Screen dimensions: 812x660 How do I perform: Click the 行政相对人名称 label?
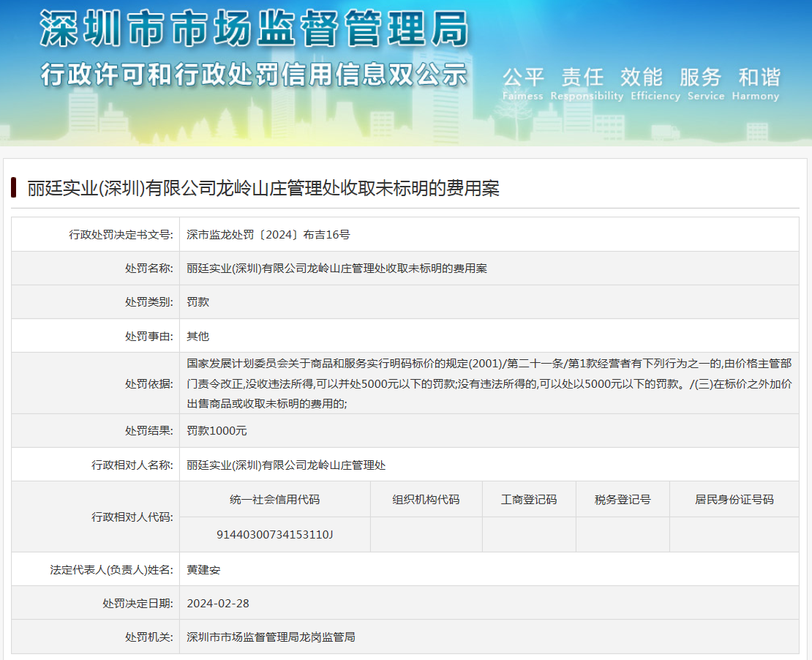132,465
